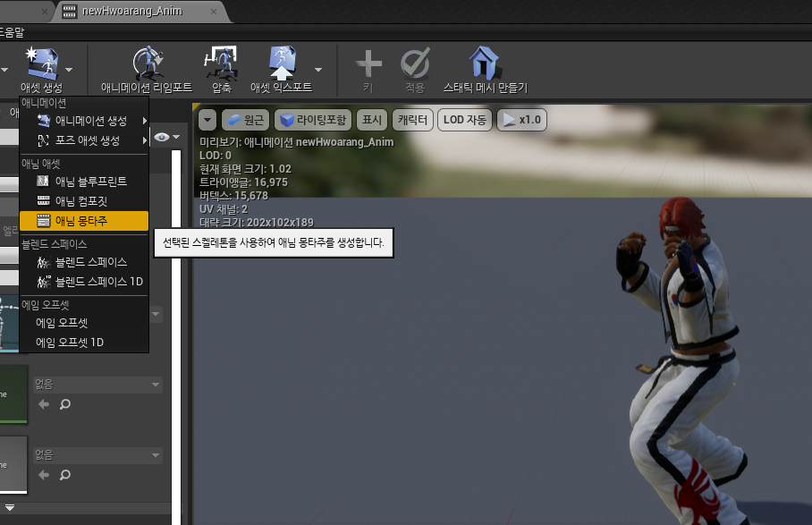Image resolution: width=812 pixels, height=525 pixels.
Task: Click the 적용 checkmark icon
Action: click(415, 64)
